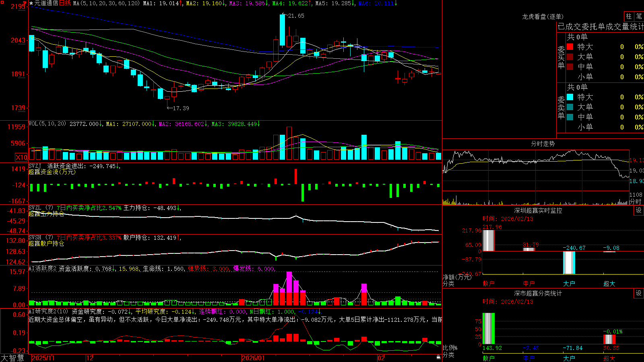This screenshot has height=362, width=644.
Task: Click the 龙虎看盘(逐单) panel title
Action: tap(543, 16)
